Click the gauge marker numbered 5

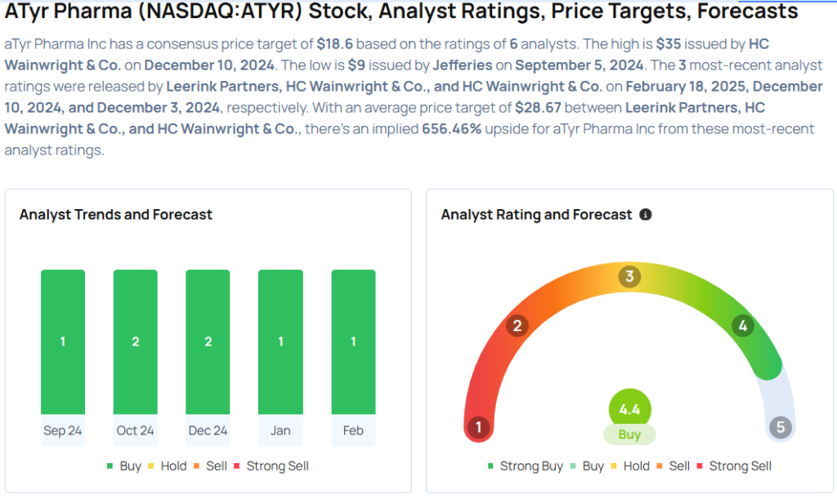click(x=780, y=427)
